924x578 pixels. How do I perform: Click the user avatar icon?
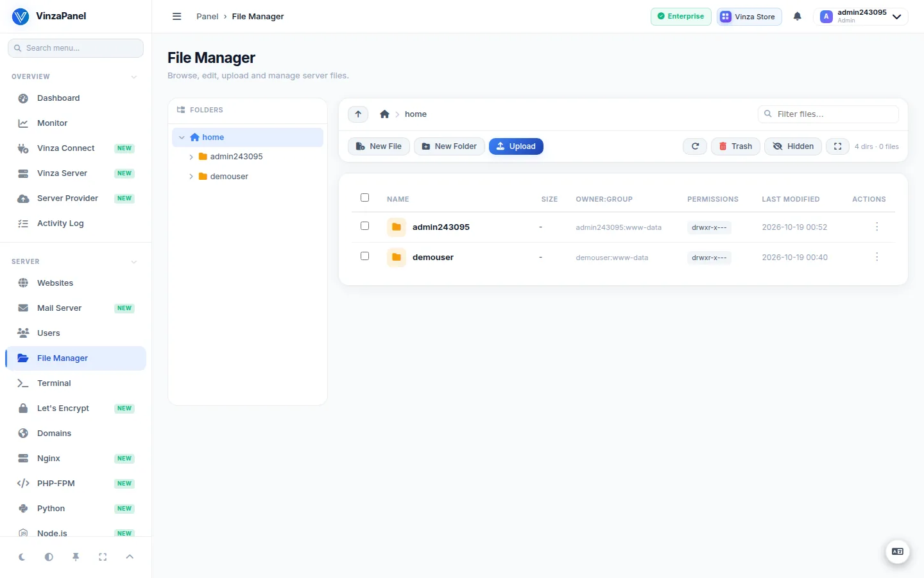[826, 17]
